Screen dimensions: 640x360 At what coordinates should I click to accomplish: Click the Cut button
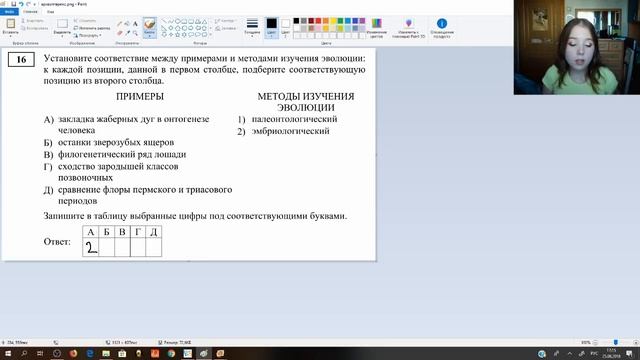click(x=33, y=20)
